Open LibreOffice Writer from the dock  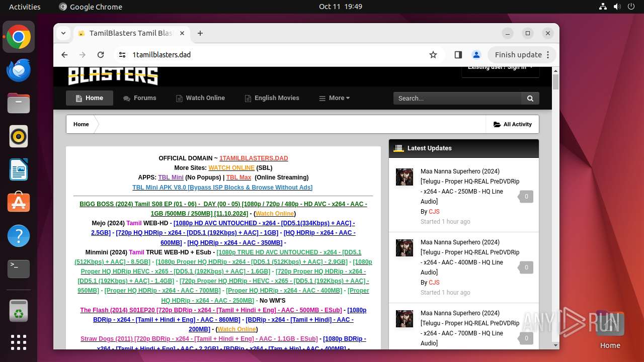[19, 170]
